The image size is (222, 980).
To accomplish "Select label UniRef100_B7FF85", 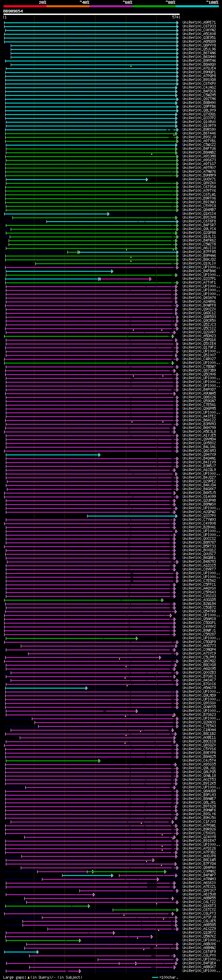I will 199,252.
